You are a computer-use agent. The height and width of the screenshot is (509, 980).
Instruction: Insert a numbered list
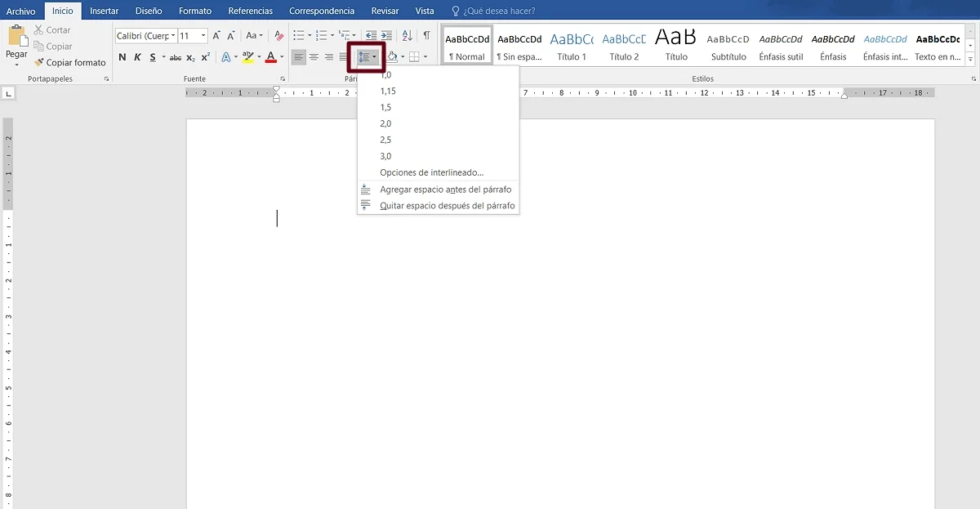point(321,36)
